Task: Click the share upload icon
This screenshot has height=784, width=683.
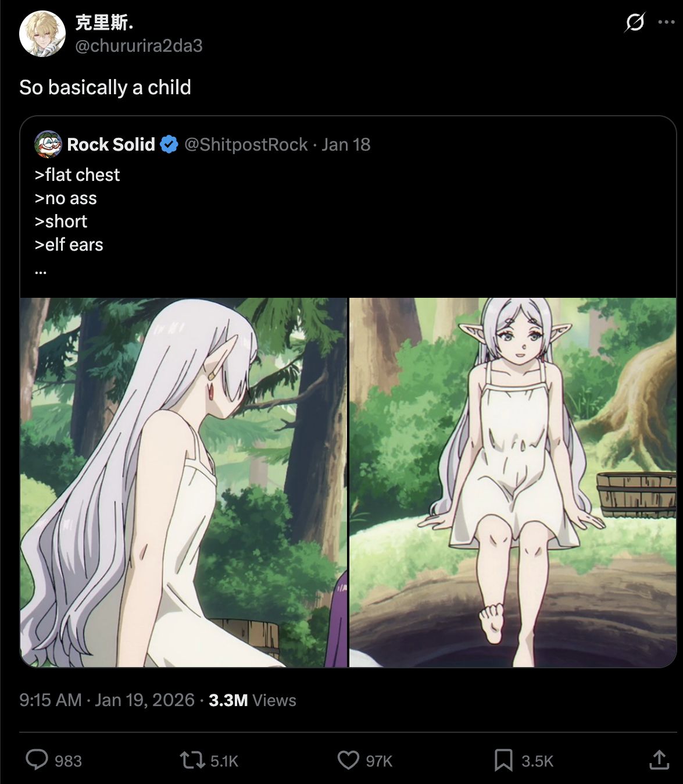Action: pos(659,760)
